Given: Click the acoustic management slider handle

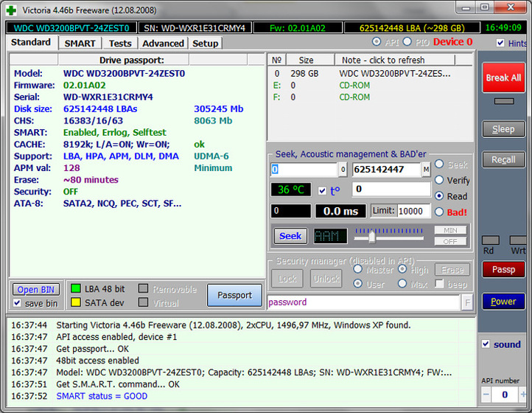Looking at the screenshot, I should [372, 237].
